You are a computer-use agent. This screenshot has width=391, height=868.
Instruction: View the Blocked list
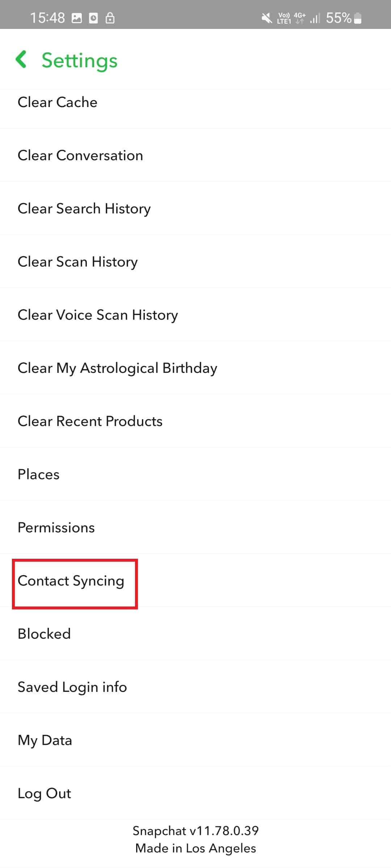coord(44,634)
